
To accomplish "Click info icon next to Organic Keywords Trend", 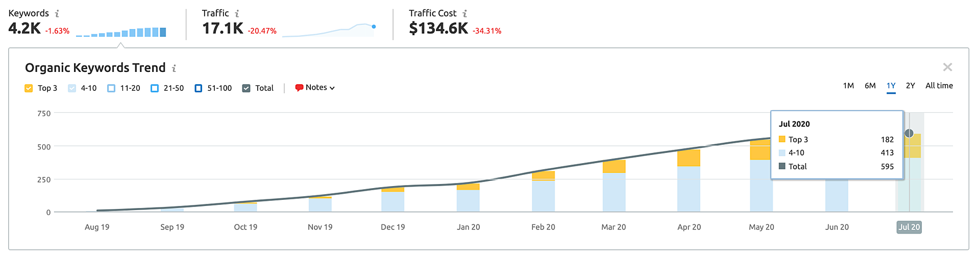I will [x=174, y=68].
